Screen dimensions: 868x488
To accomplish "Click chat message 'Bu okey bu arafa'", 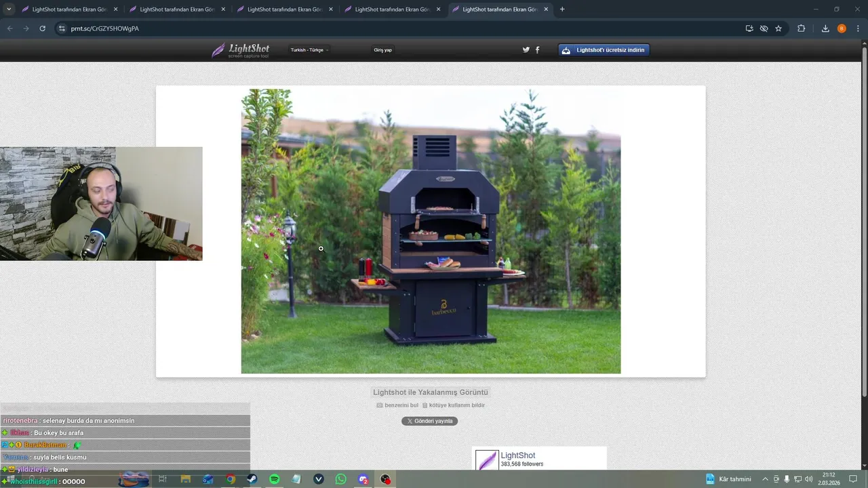I will 58,433.
